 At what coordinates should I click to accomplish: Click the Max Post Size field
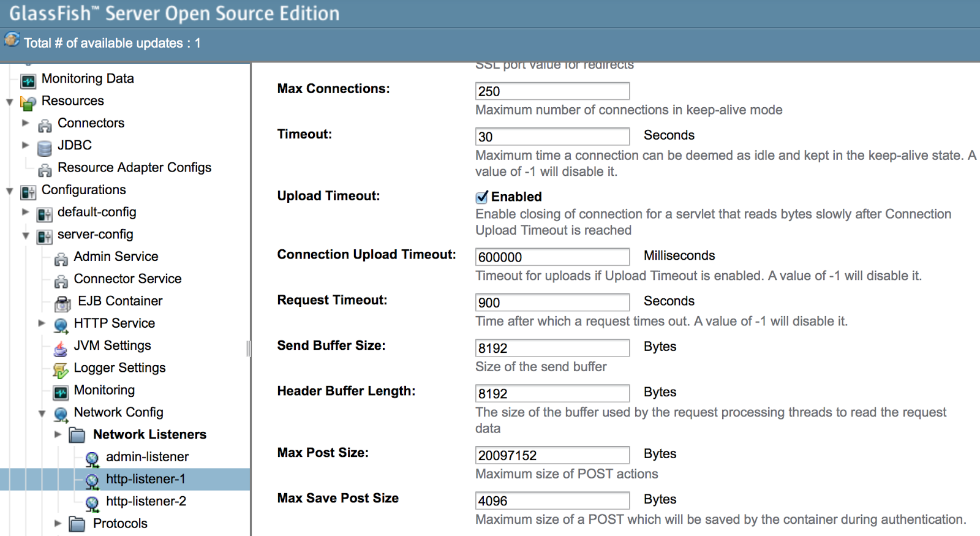[552, 455]
